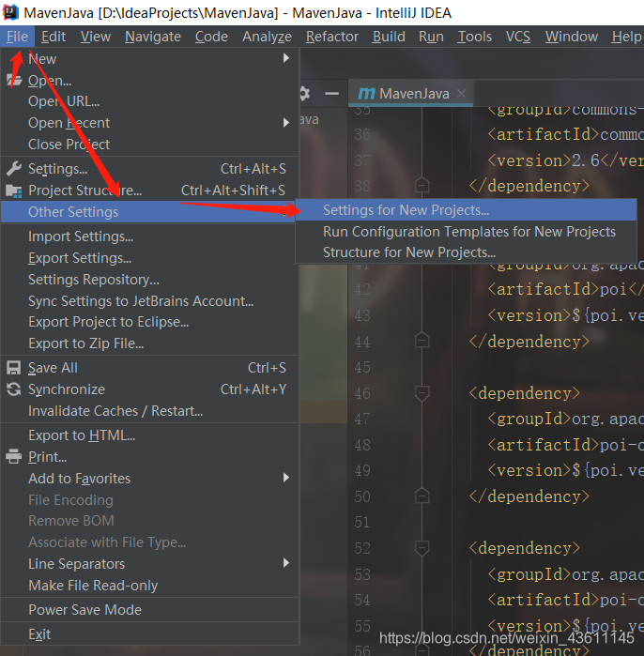Screen dimensions: 644x656
Task: Click the </dependency> tag on line 50
Action: pos(529,496)
